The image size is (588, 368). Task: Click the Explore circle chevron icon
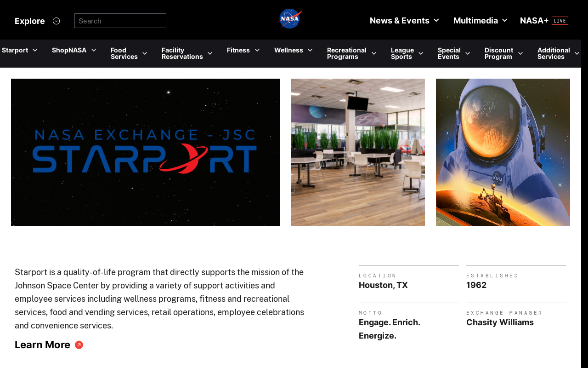(56, 21)
